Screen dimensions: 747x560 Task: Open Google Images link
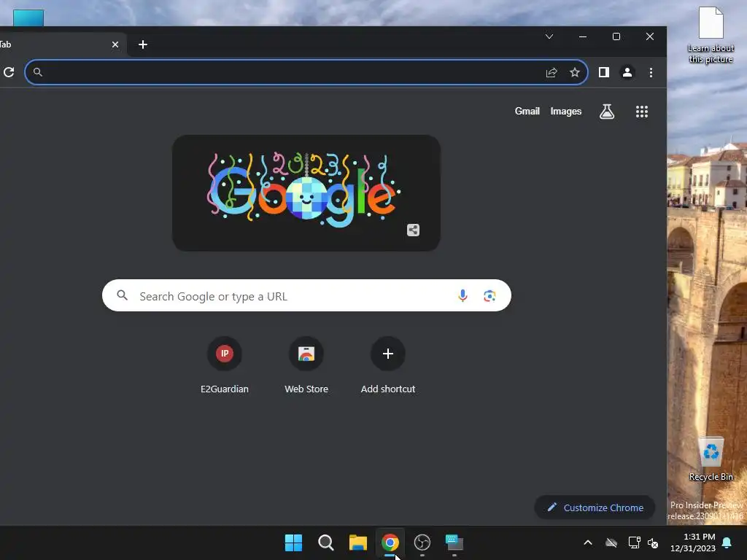tap(566, 112)
